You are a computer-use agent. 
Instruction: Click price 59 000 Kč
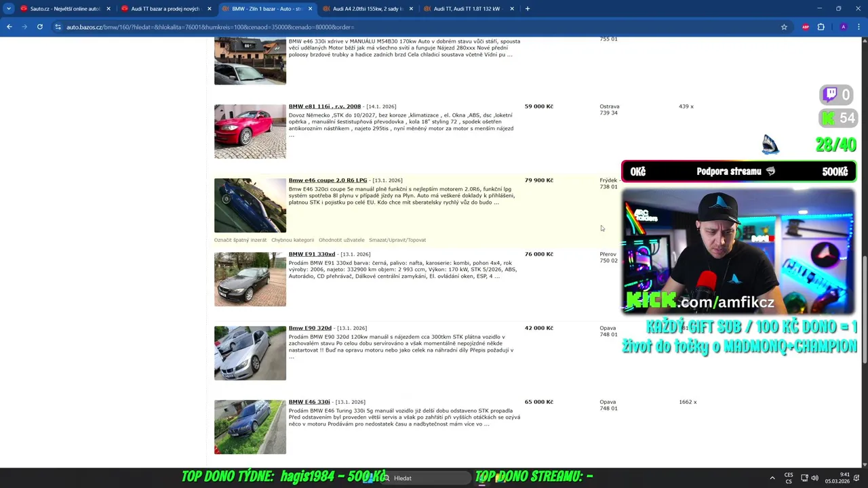coord(538,106)
